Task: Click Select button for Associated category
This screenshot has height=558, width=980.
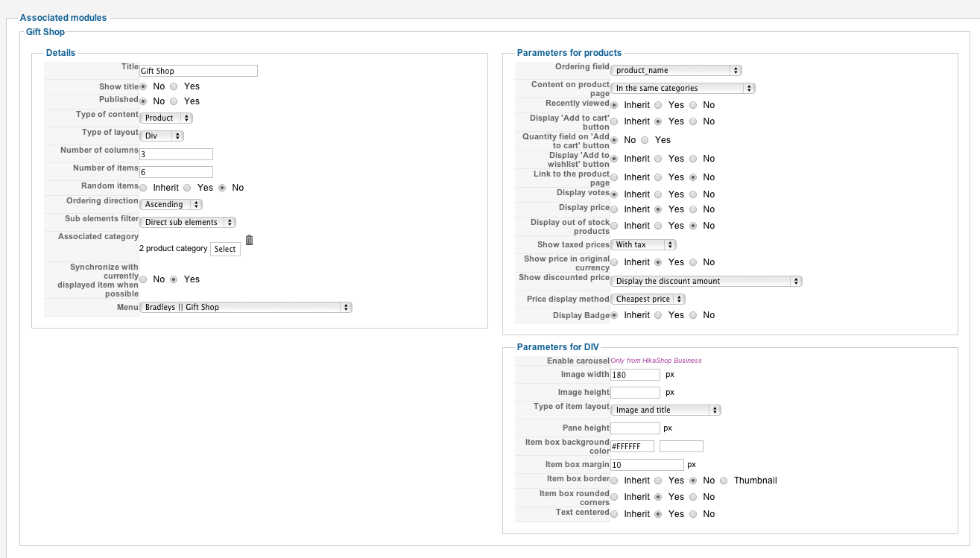Action: tap(225, 249)
